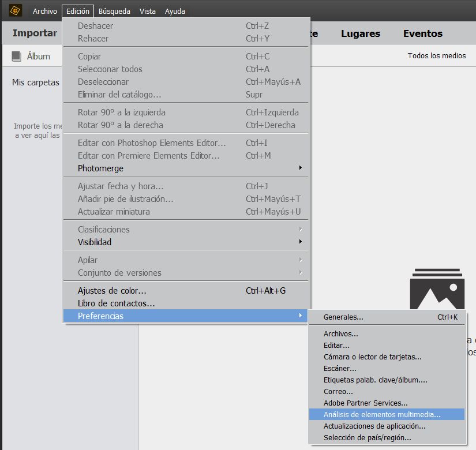
Task: Open the Preferencias submenu
Action: point(186,316)
